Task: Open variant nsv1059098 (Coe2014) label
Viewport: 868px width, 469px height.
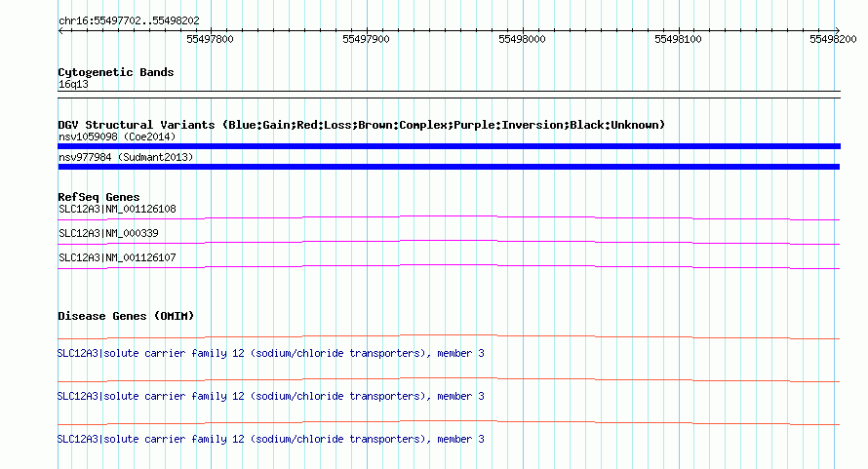Action: [x=117, y=137]
